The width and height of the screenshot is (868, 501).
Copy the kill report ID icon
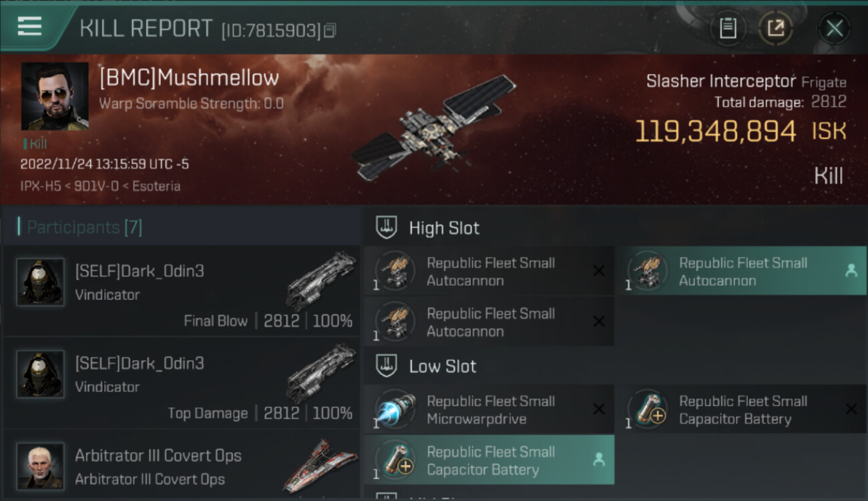[330, 30]
